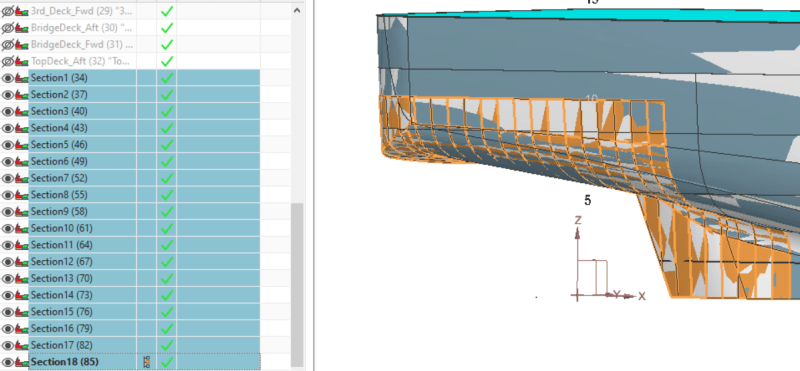The width and height of the screenshot is (800, 371).
Task: Show the hidden 3rd_Deck_Fwd (29) item
Action: (x=7, y=11)
